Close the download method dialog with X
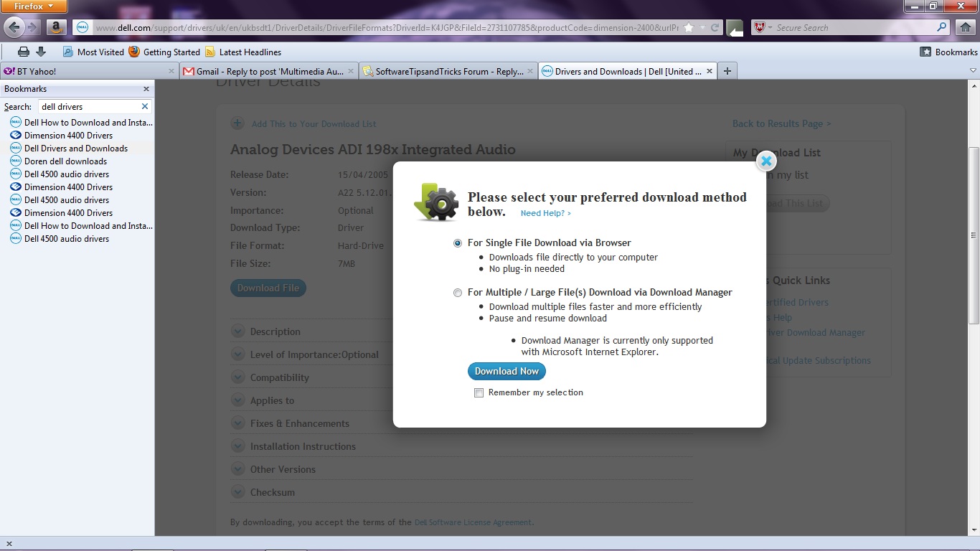The width and height of the screenshot is (980, 551). point(766,161)
